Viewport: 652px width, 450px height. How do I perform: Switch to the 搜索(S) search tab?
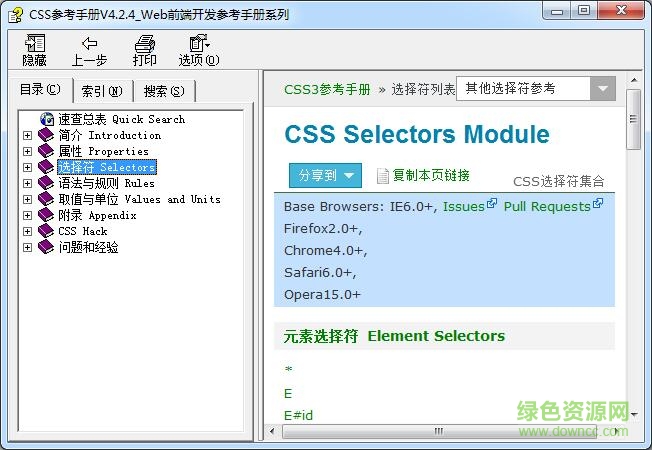pyautogui.click(x=164, y=91)
